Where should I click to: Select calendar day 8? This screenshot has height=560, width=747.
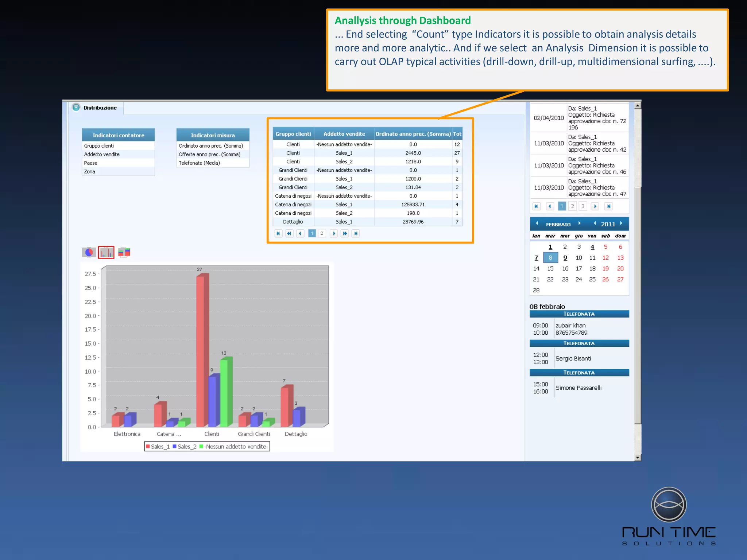click(550, 258)
